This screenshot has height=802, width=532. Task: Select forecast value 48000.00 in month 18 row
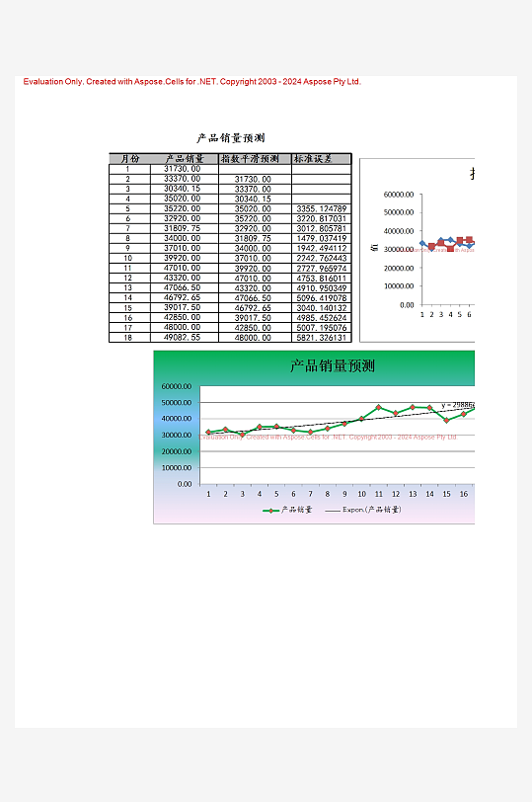(x=253, y=338)
